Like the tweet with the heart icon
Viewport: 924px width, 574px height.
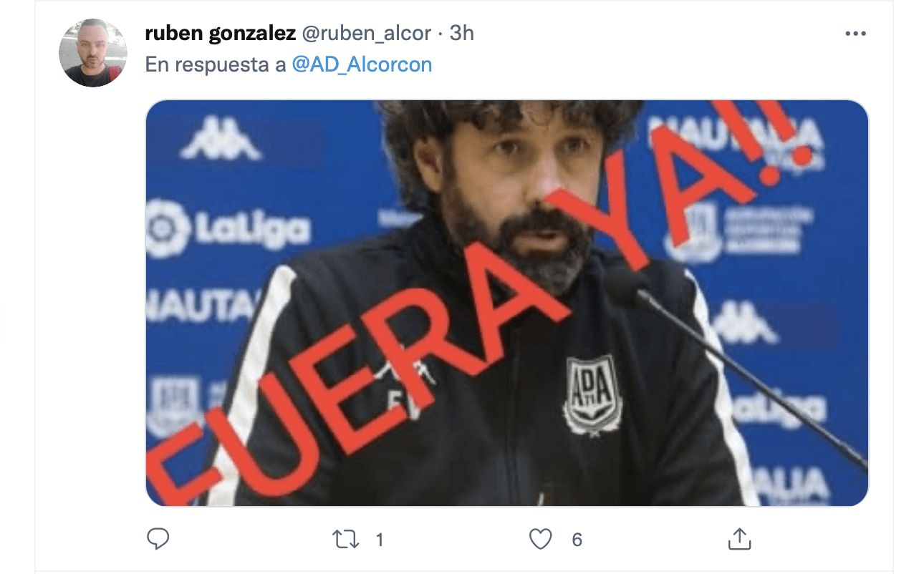point(541,539)
